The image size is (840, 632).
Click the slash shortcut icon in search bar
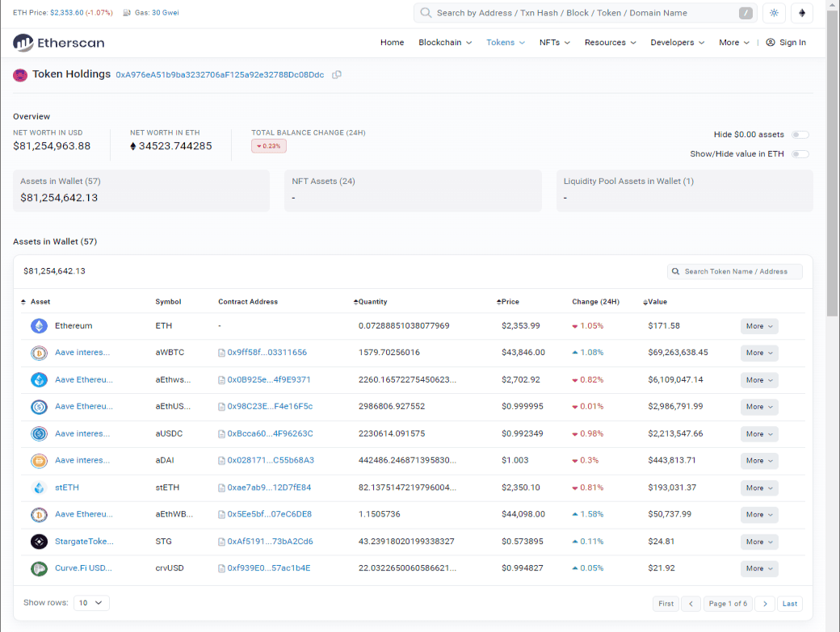pyautogui.click(x=745, y=13)
